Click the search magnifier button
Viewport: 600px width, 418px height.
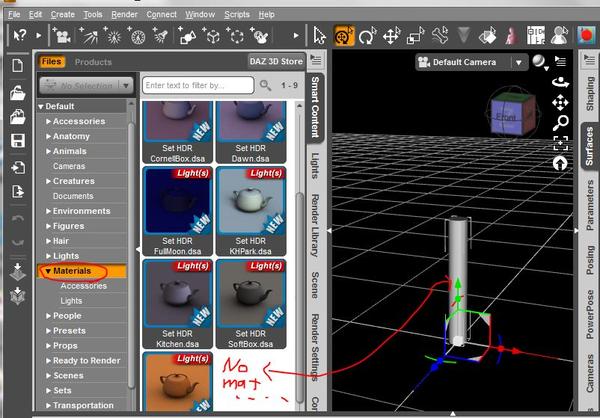coord(265,85)
